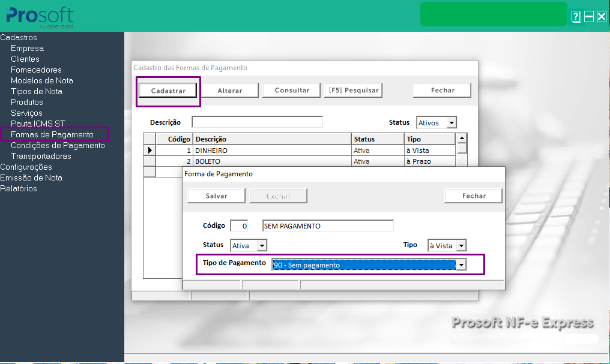Select Modelos de Nota
Viewport: 610px width, 364px height.
[42, 80]
